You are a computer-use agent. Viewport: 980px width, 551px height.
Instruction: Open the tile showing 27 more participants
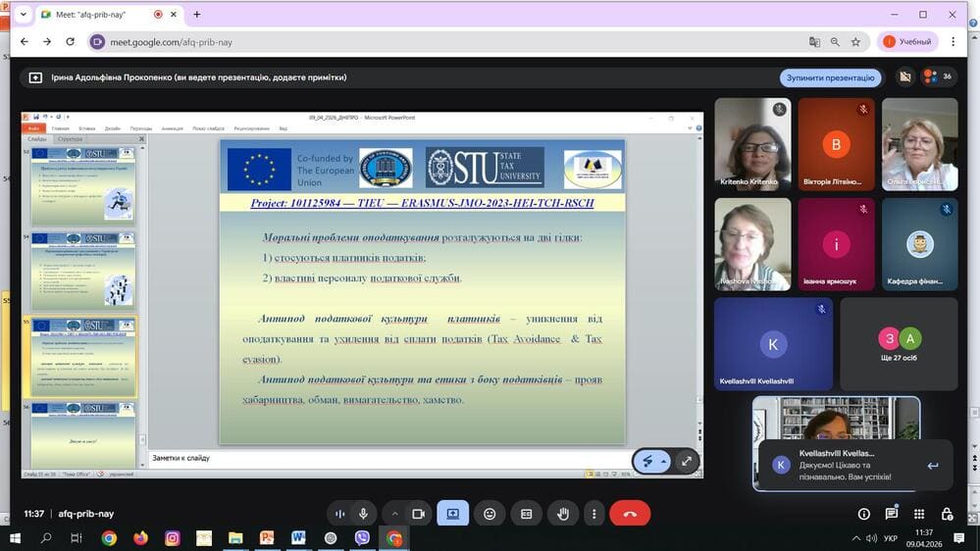pos(899,345)
